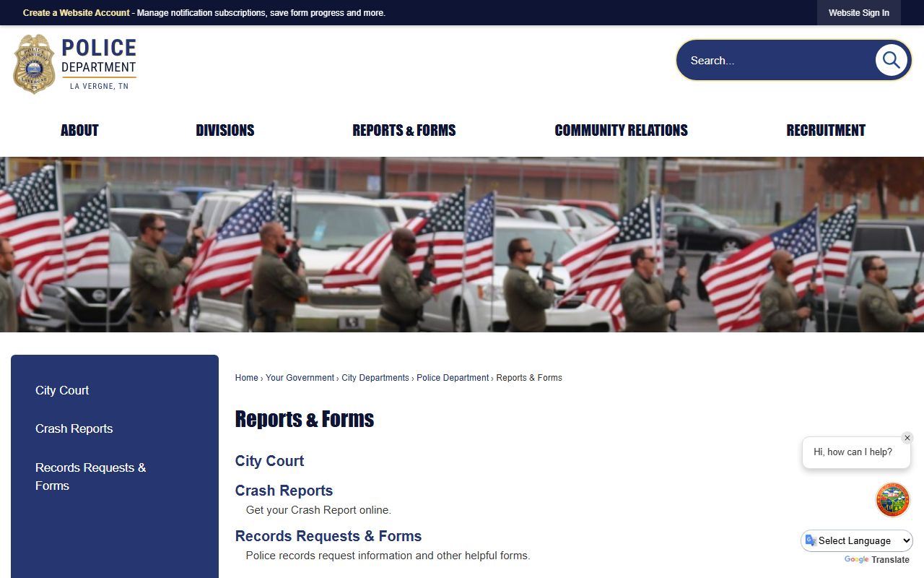The height and width of the screenshot is (578, 924).
Task: Select Records Requests & Forms in sidebar
Action: tap(91, 477)
